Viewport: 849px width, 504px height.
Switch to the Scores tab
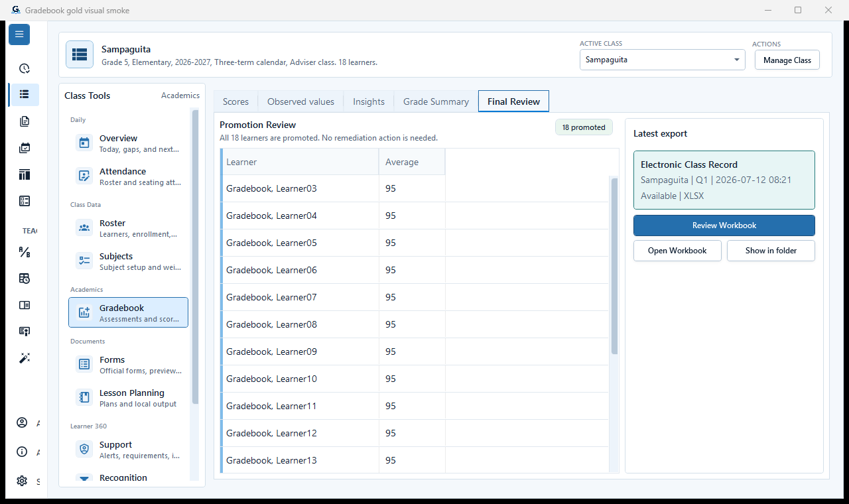pyautogui.click(x=235, y=101)
